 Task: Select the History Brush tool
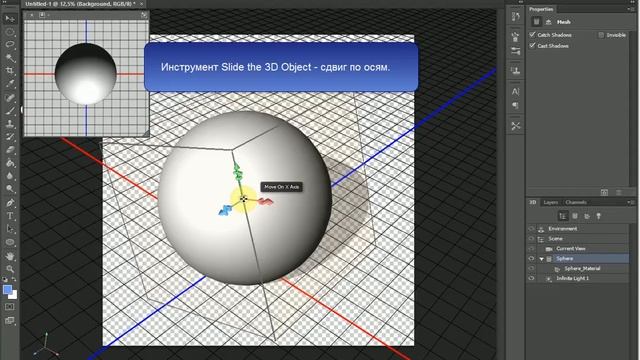(10, 136)
